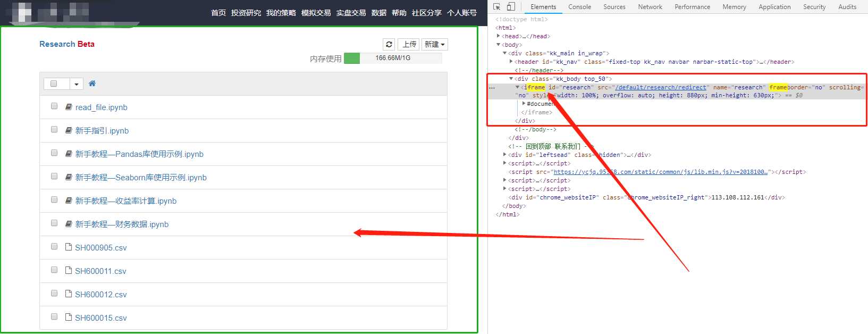Open 新手教程—Pandas库使用示例.ipynb link

pyautogui.click(x=139, y=154)
